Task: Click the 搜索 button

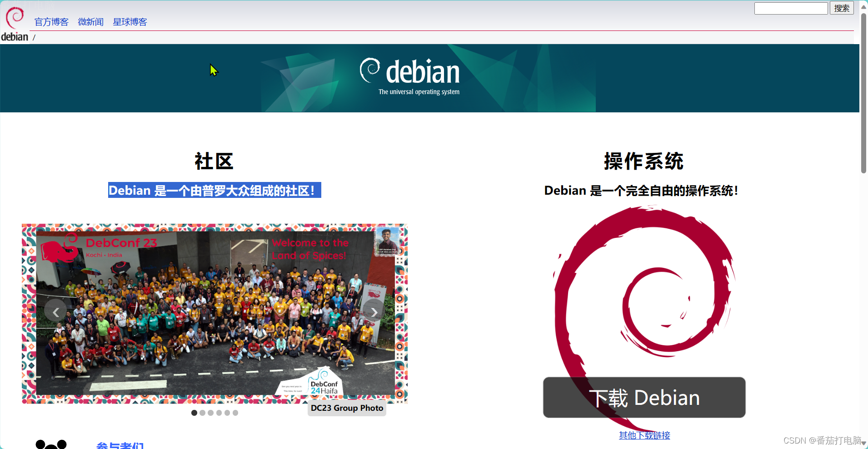Action: tap(842, 8)
